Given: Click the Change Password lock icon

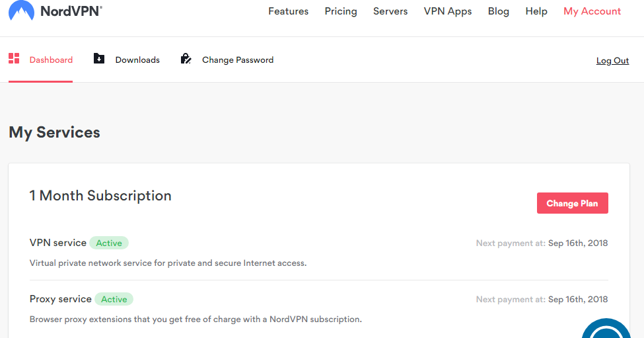Looking at the screenshot, I should tap(186, 59).
